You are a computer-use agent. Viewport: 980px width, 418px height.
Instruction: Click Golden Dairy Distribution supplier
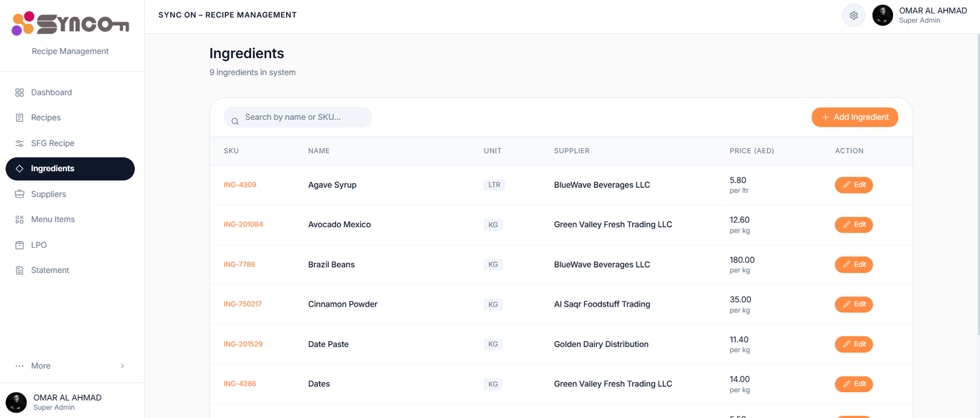coord(601,344)
